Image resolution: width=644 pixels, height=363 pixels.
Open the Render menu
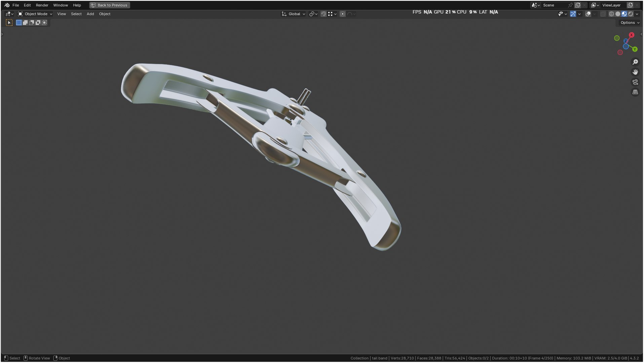[42, 5]
